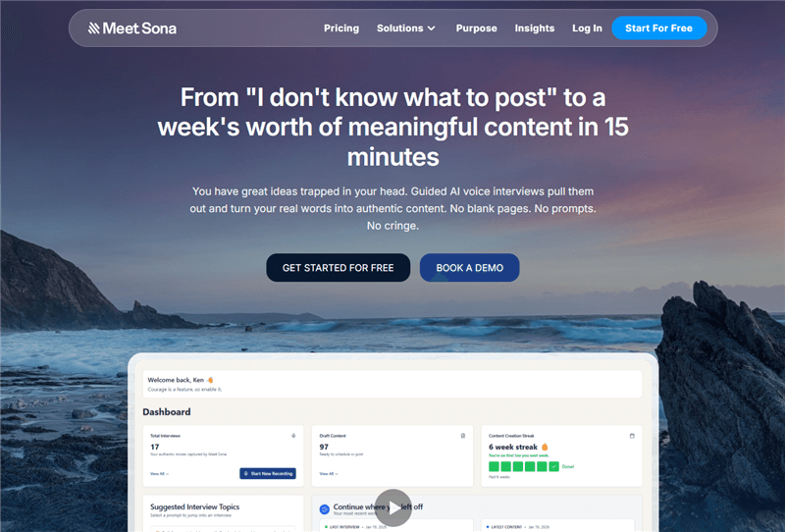Click the '6 week streak' text

tap(513, 447)
